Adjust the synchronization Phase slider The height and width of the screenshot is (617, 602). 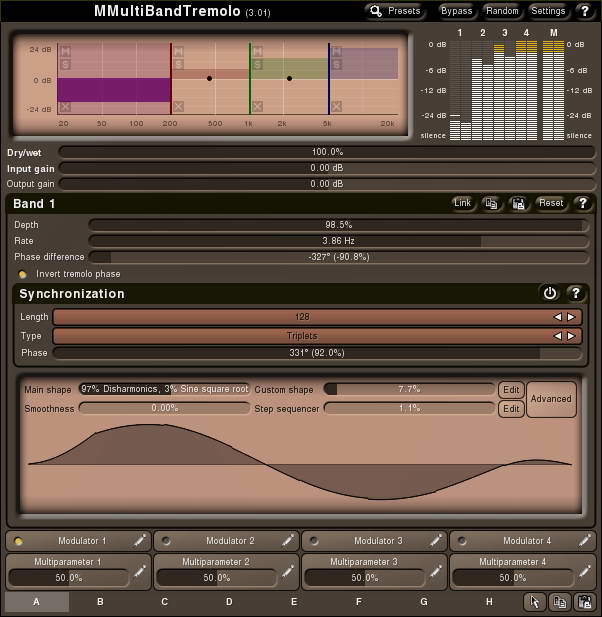(x=317, y=353)
